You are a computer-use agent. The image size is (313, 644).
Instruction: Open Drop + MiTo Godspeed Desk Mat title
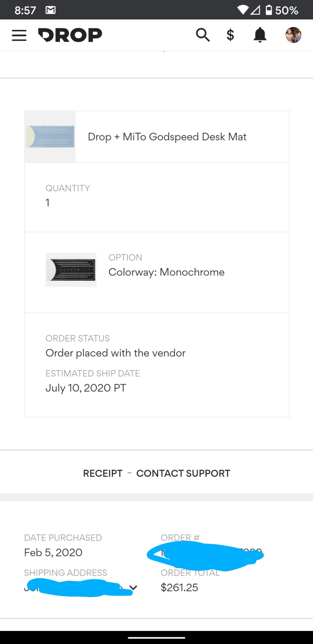click(x=167, y=137)
